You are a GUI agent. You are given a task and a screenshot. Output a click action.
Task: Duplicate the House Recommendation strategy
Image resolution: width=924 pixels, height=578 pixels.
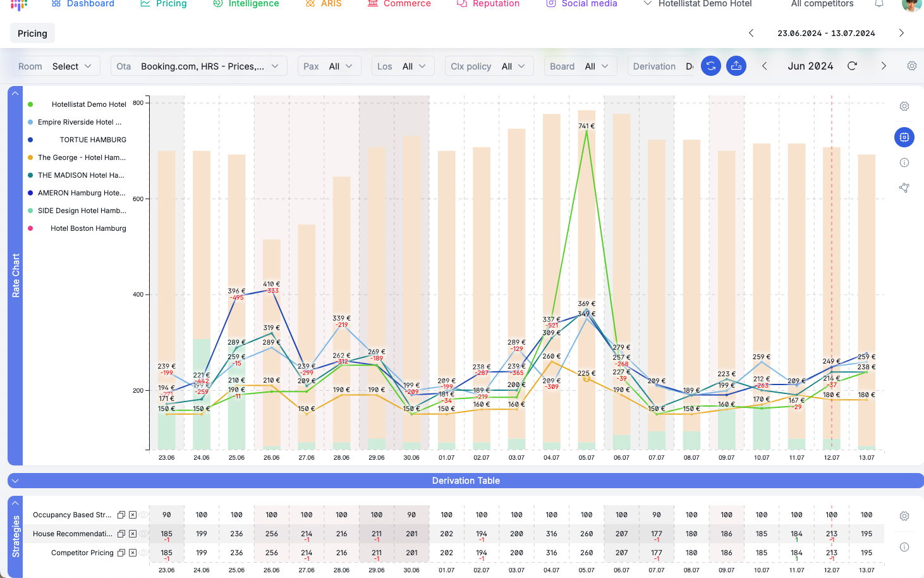tap(121, 534)
